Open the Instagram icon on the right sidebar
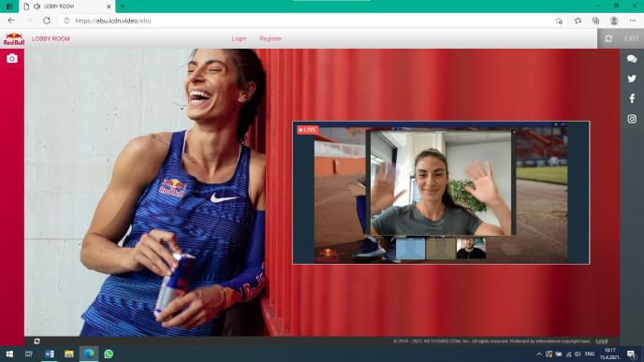Image resolution: width=644 pixels, height=362 pixels. click(x=632, y=119)
